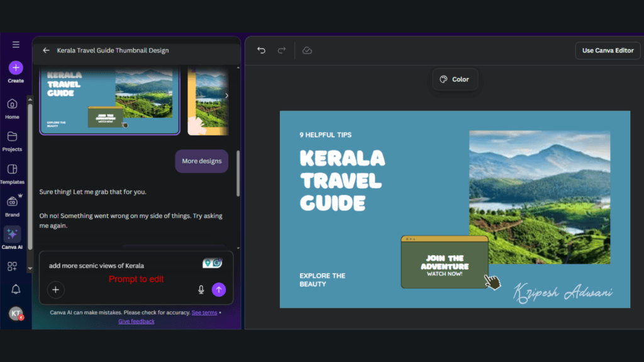The height and width of the screenshot is (362, 644).
Task: Check the cloud save status icon
Action: (x=307, y=50)
